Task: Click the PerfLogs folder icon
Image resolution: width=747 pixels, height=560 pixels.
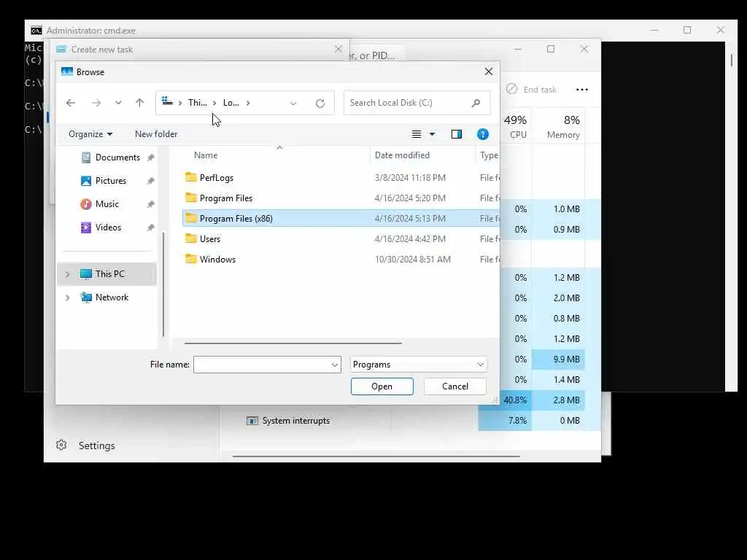Action: 191,177
